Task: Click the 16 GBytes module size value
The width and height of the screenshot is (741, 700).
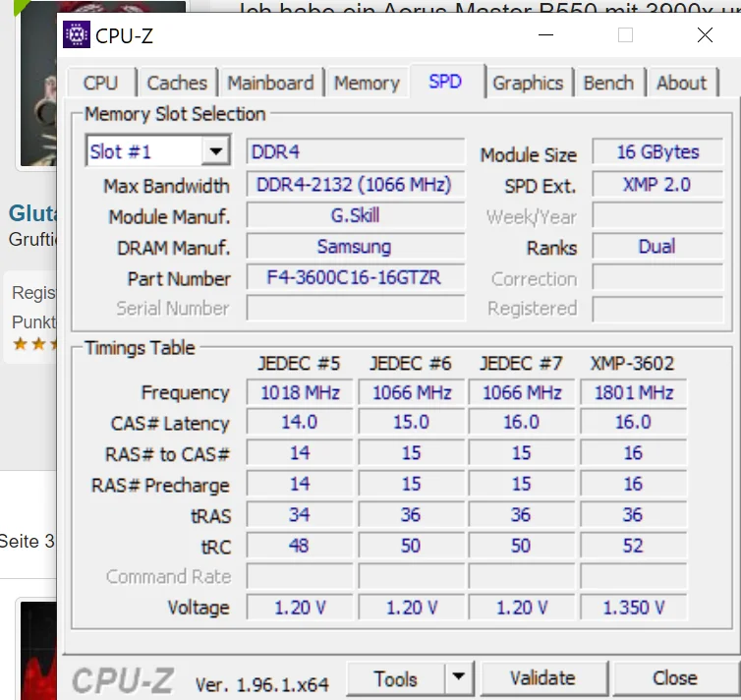Action: click(x=657, y=151)
